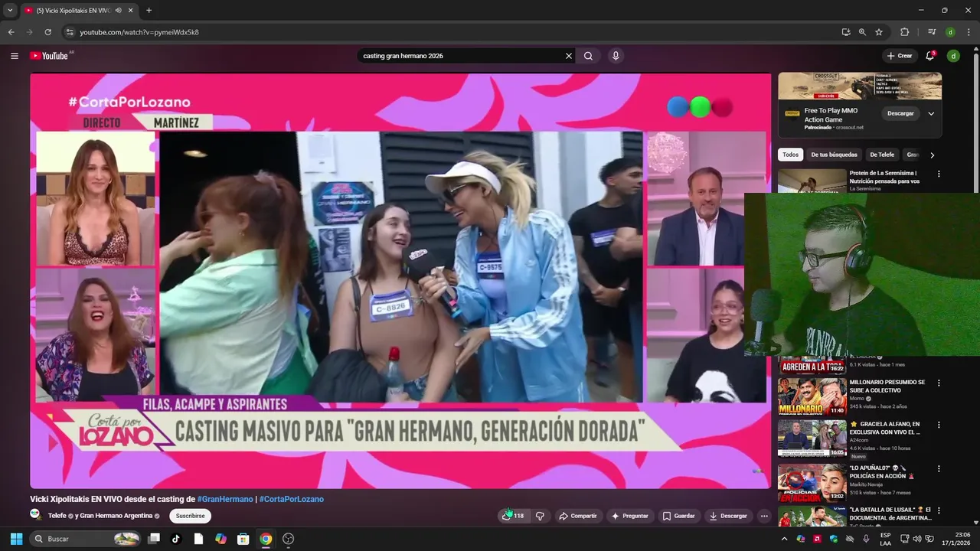Open OBS Studio from the taskbar
Viewport: 980px width, 551px height.
[288, 539]
